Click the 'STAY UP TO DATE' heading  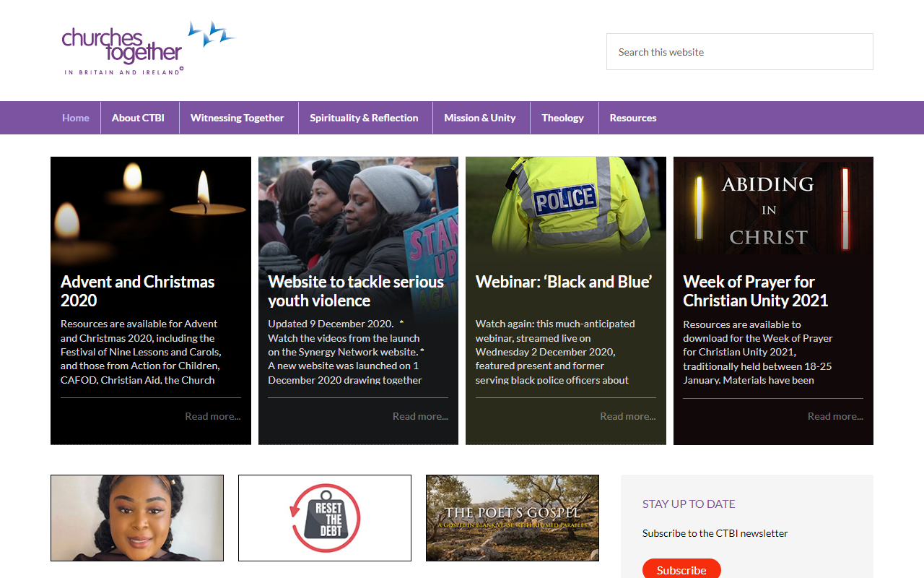689,504
